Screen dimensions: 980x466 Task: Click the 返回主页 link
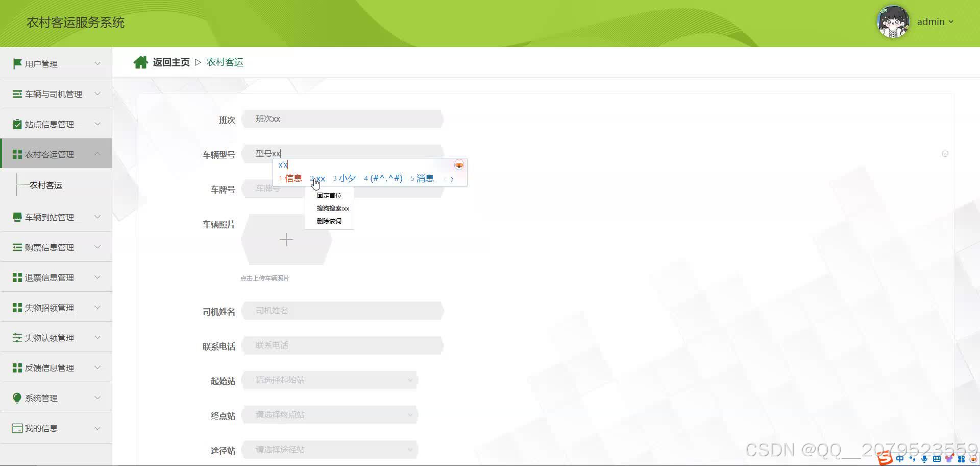[171, 62]
